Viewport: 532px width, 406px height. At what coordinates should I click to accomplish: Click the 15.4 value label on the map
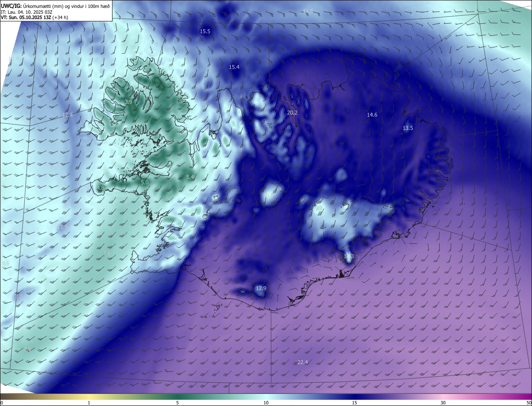click(234, 67)
